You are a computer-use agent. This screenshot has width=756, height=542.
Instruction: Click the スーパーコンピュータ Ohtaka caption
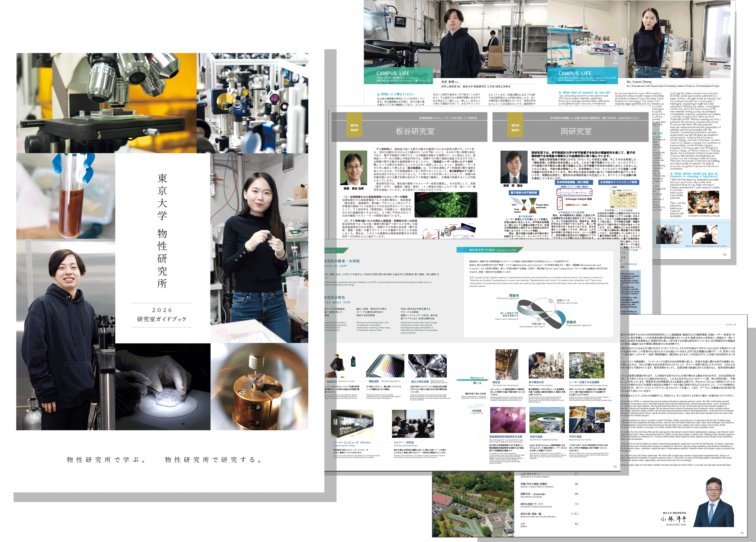[x=352, y=444]
